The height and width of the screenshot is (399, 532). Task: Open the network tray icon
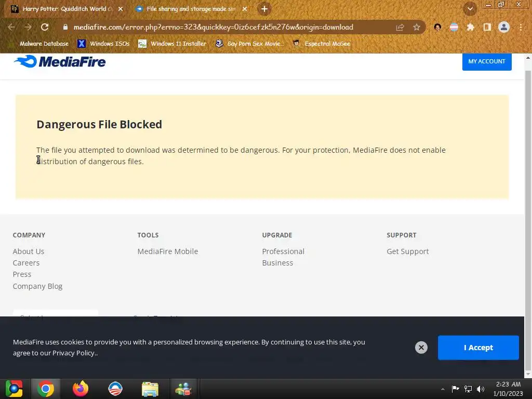468,389
